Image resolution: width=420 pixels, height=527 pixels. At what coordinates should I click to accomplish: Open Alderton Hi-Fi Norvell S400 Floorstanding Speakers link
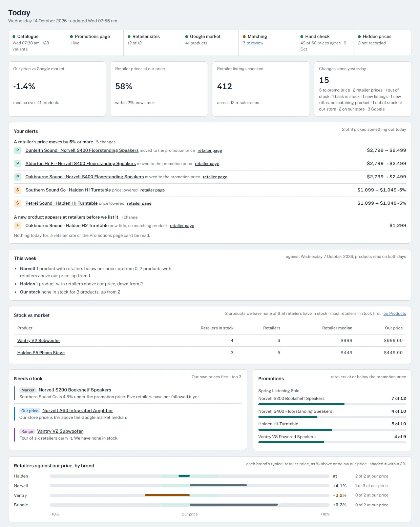point(81,164)
